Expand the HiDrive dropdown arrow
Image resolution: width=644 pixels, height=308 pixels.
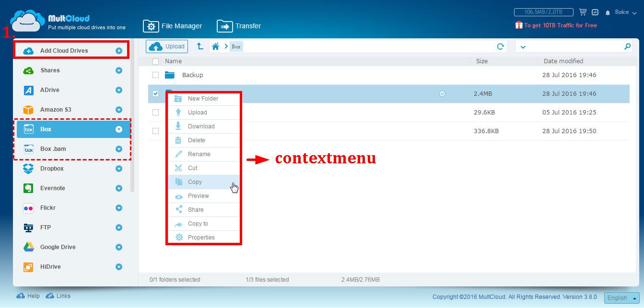pos(119,267)
